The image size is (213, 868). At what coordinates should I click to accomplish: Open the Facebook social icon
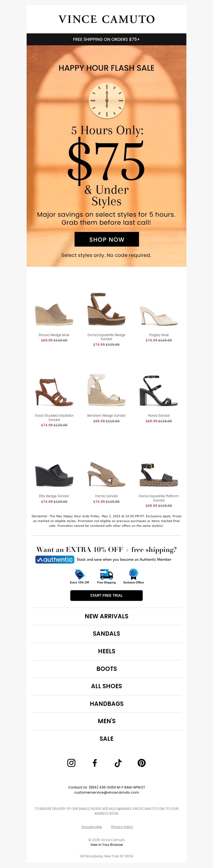coord(95,763)
